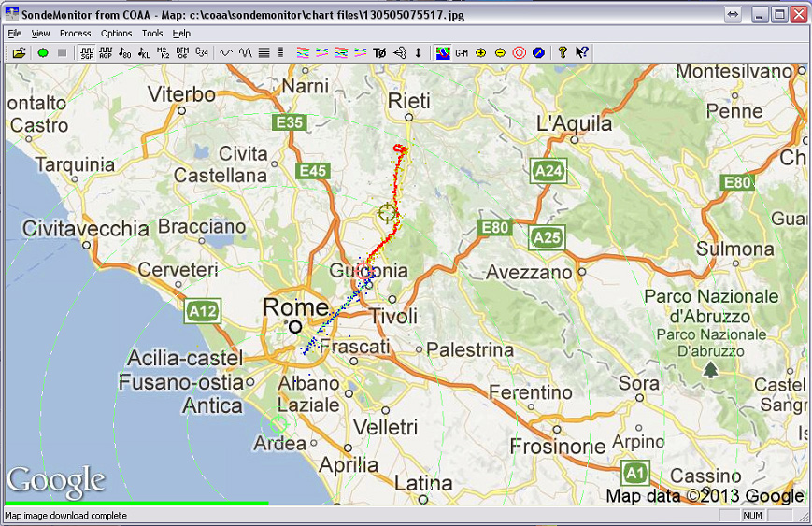The width and height of the screenshot is (812, 526).
Task: Click the L'Aquila label on the map
Action: click(575, 123)
